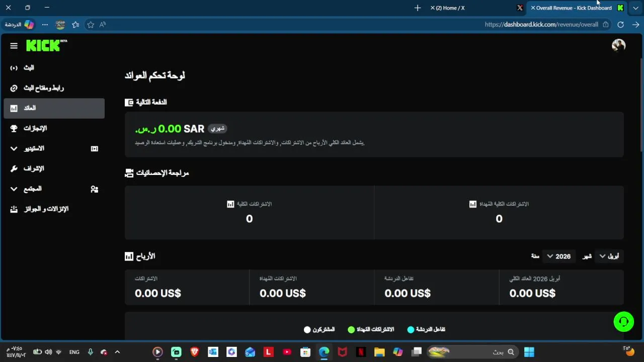This screenshot has height=362, width=644.
Task: Open the month dropdown showing أبريل
Action: click(x=609, y=256)
